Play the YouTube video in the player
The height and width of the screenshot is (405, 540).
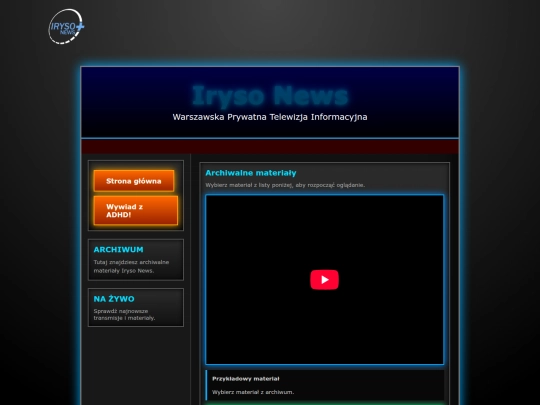(324, 280)
